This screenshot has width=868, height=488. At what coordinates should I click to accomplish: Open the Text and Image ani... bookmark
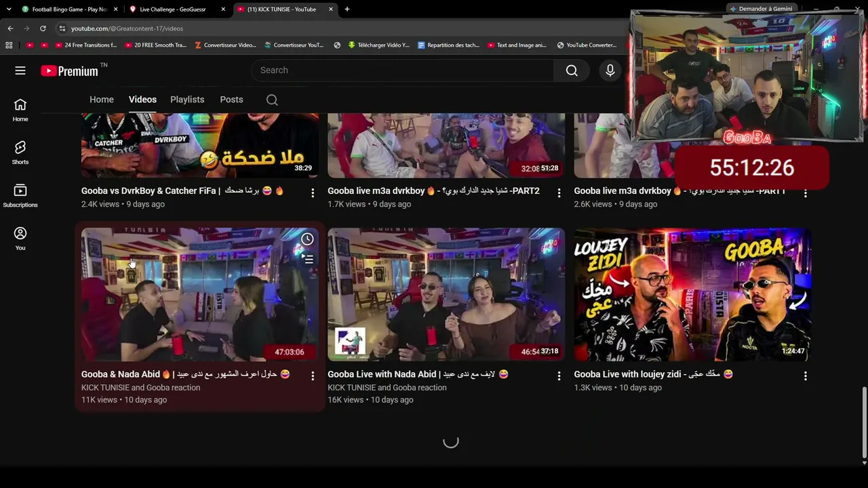pos(517,45)
